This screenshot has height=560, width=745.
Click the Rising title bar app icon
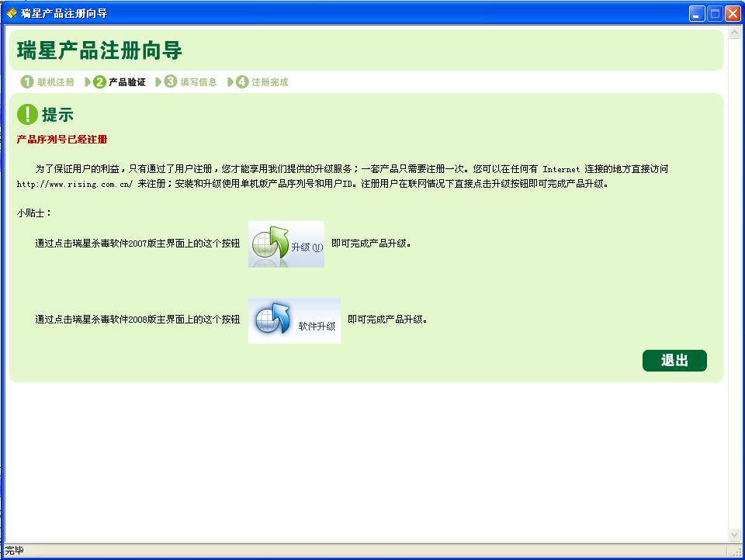click(12, 13)
